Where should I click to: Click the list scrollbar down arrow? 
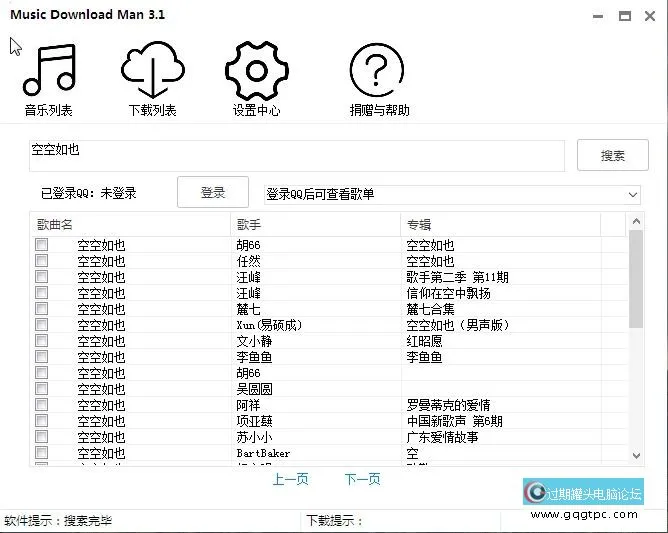click(x=636, y=455)
